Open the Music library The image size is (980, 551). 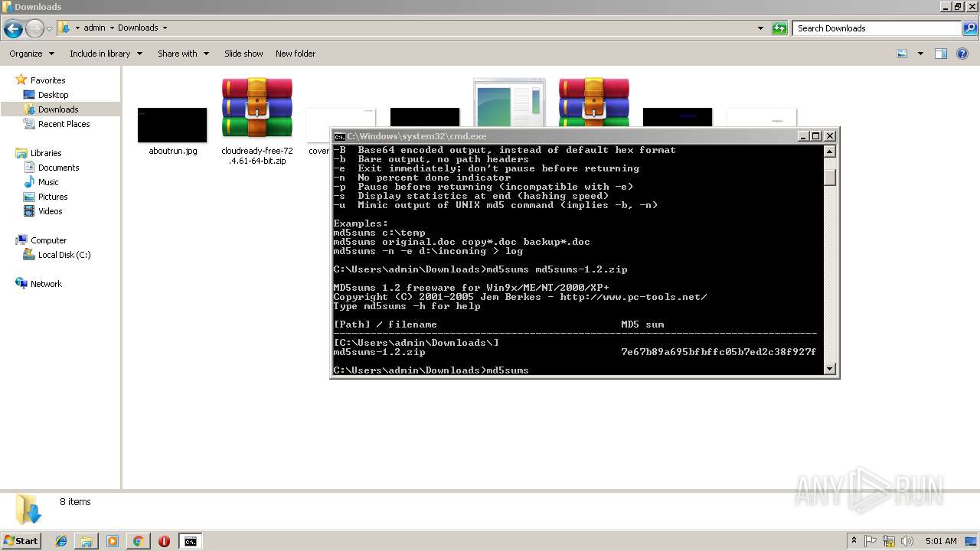[48, 182]
